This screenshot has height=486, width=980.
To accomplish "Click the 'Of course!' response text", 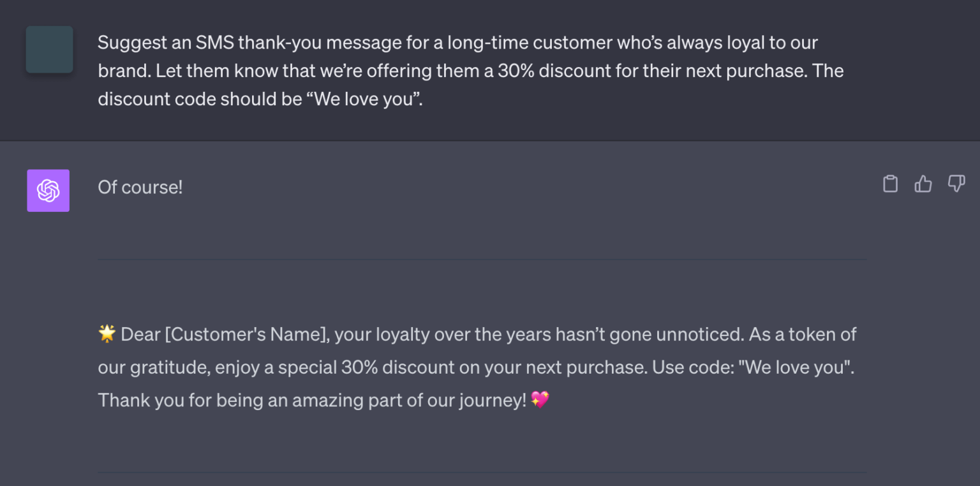I will pos(140,187).
